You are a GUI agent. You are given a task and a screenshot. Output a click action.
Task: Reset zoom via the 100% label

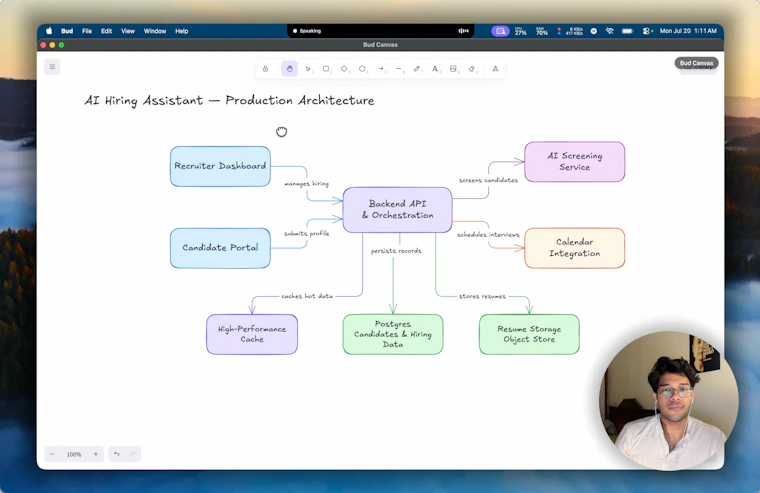point(74,454)
